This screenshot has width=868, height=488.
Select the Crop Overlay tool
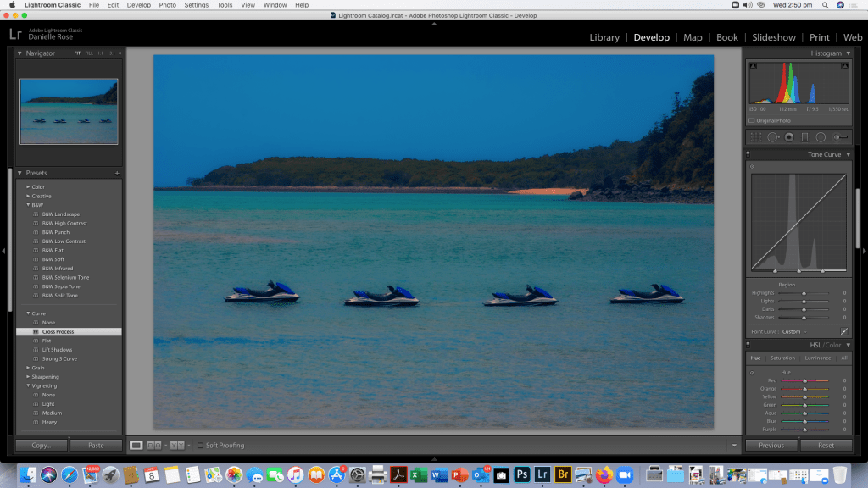pyautogui.click(x=756, y=137)
